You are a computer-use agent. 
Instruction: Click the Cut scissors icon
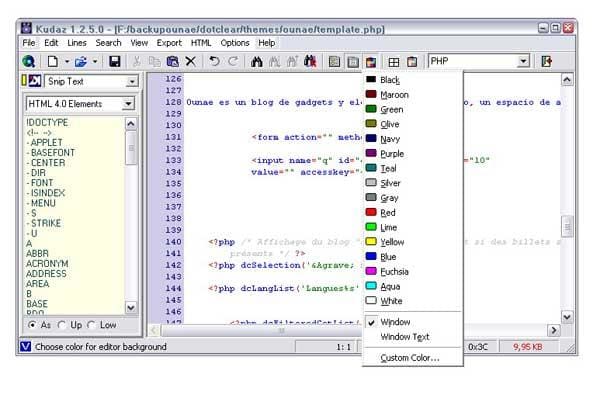coord(136,61)
